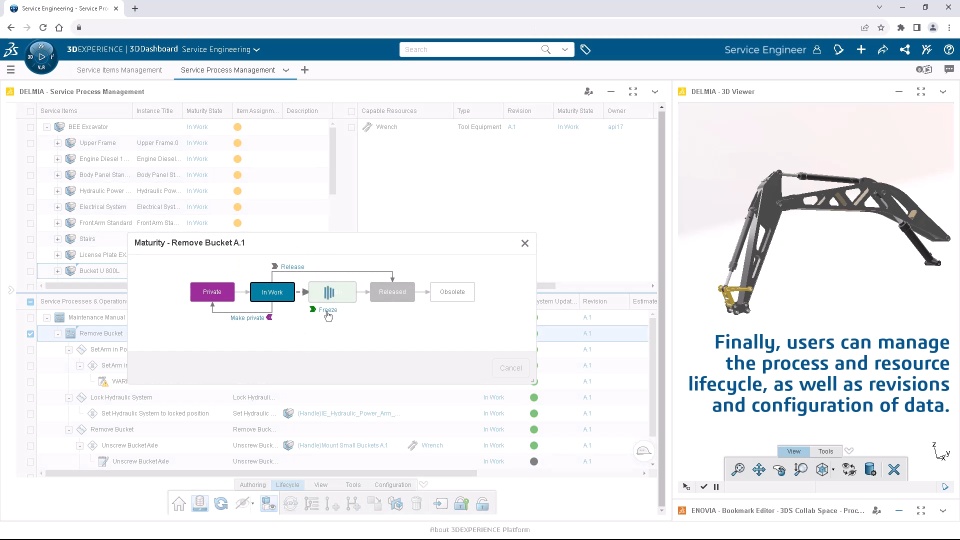Uncheck the Remove Bucket row checkbox
The width and height of the screenshot is (960, 540).
click(x=31, y=334)
